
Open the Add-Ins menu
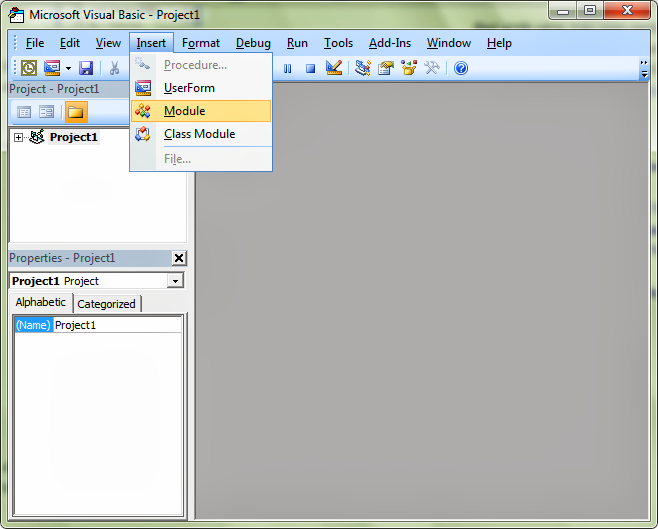(x=390, y=43)
